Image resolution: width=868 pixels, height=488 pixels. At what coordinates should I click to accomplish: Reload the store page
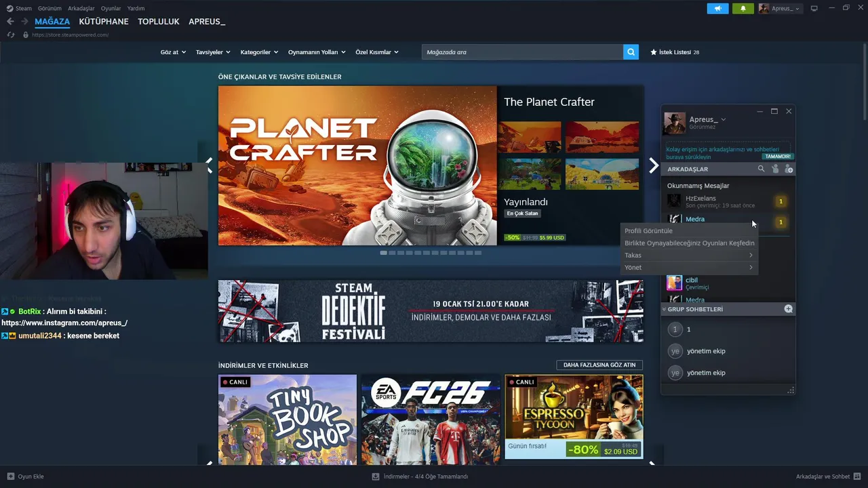click(11, 35)
